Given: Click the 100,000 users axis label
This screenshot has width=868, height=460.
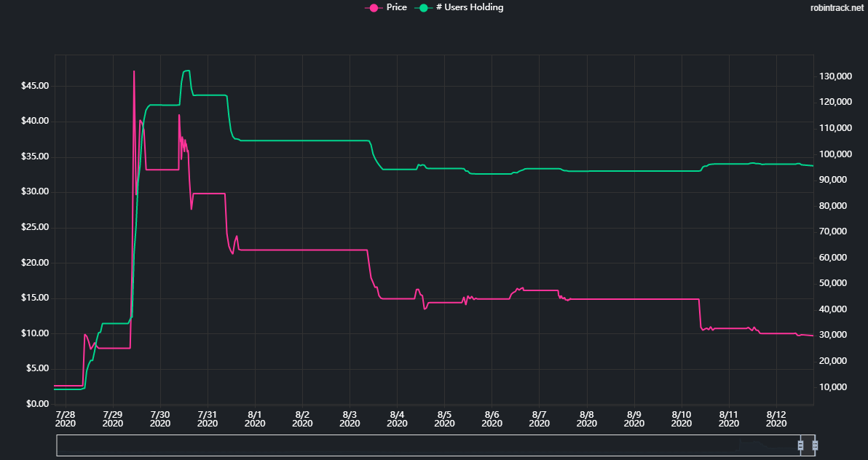Looking at the screenshot, I should pyautogui.click(x=835, y=154).
